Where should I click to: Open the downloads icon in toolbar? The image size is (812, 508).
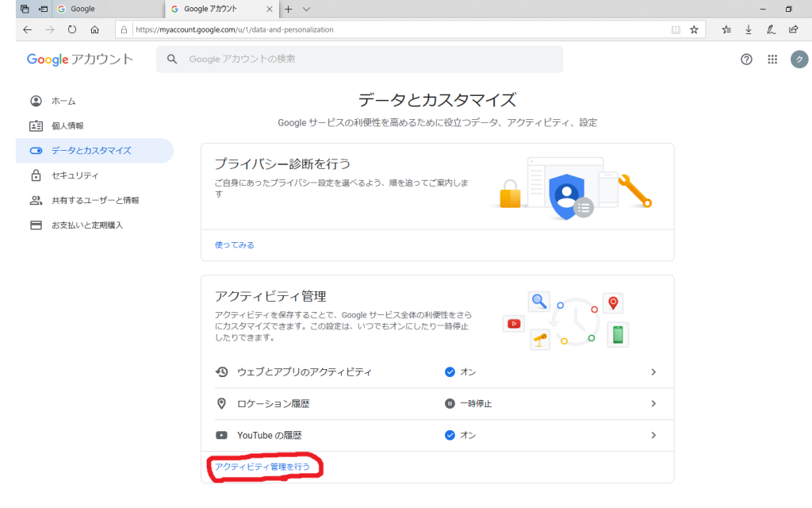click(x=749, y=29)
